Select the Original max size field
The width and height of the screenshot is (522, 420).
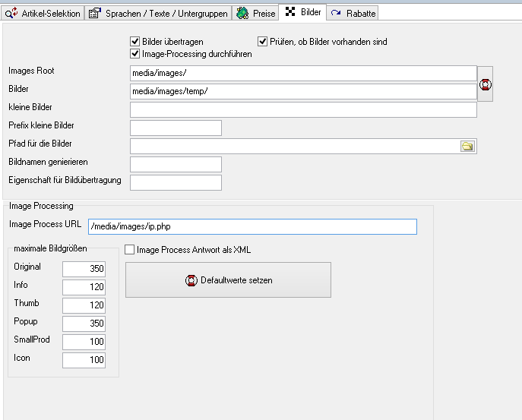pos(84,269)
